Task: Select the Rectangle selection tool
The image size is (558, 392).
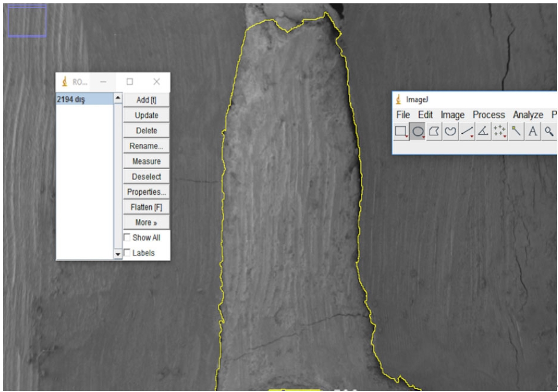Action: coord(401,131)
